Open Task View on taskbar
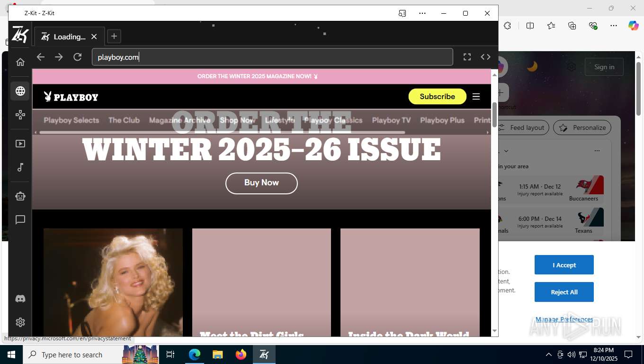The image size is (644, 364). 170,355
